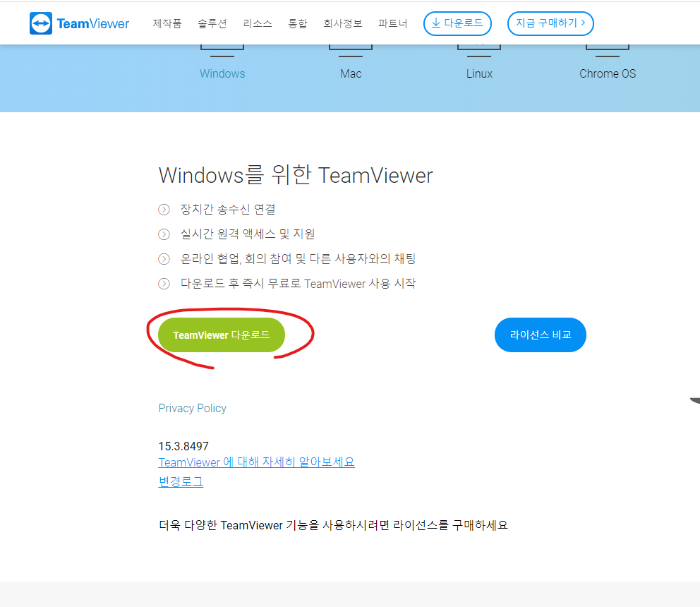Open the 통합 menu
The width and height of the screenshot is (700, 607).
click(298, 23)
